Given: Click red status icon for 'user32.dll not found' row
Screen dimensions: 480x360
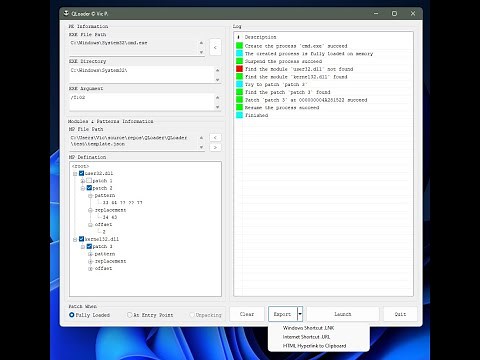Looking at the screenshot, I should click(x=239, y=69).
